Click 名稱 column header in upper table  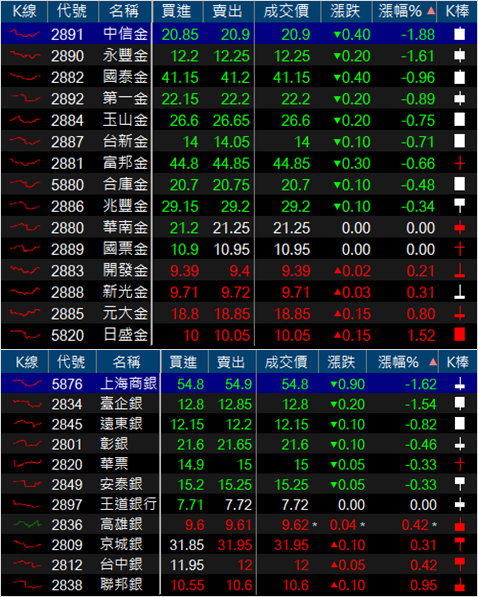(125, 11)
